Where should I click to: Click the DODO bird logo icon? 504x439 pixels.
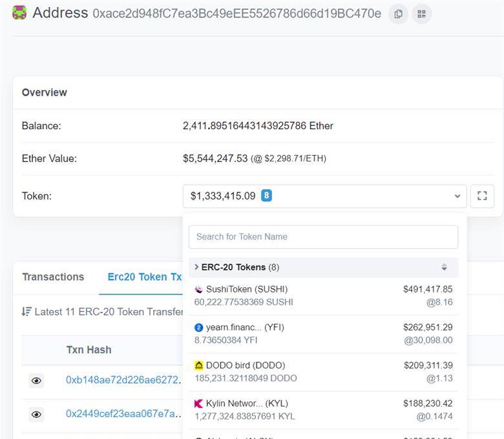click(198, 365)
